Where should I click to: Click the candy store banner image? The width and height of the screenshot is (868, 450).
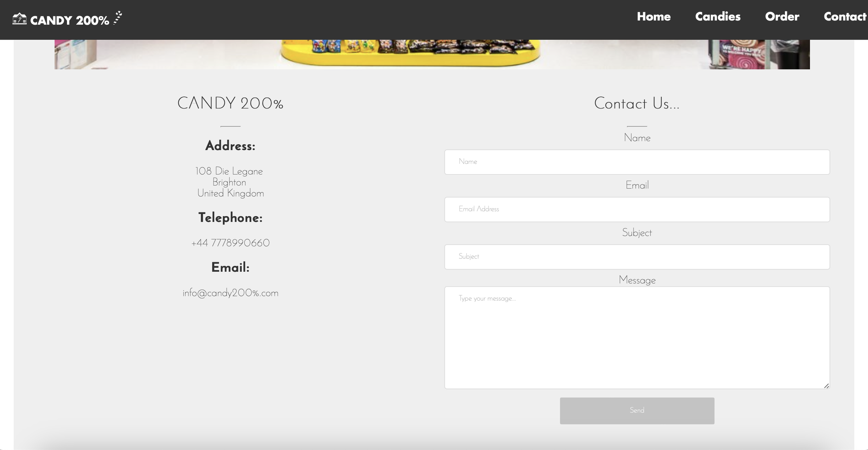(x=432, y=54)
